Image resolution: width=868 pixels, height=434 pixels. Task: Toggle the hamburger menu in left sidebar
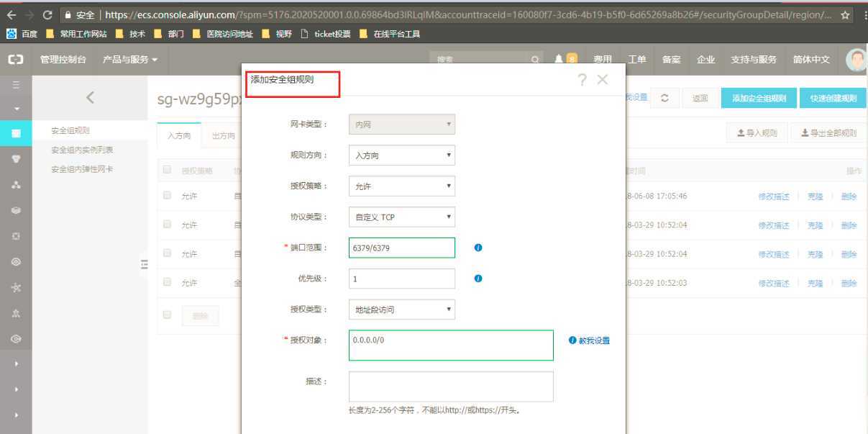(16, 85)
